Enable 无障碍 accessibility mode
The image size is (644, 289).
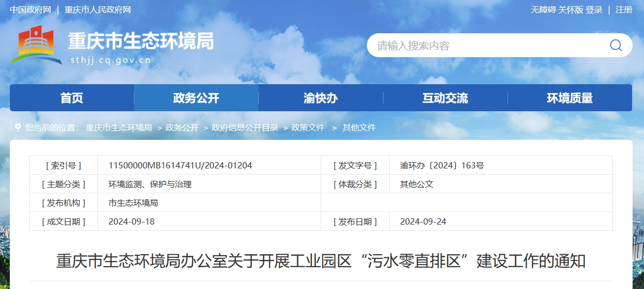pyautogui.click(x=543, y=10)
